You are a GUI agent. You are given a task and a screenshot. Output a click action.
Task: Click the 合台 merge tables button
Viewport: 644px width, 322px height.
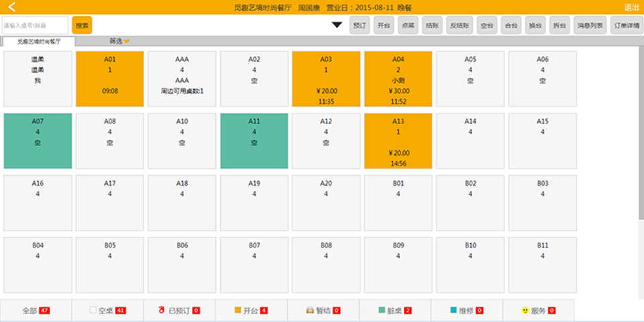[511, 25]
